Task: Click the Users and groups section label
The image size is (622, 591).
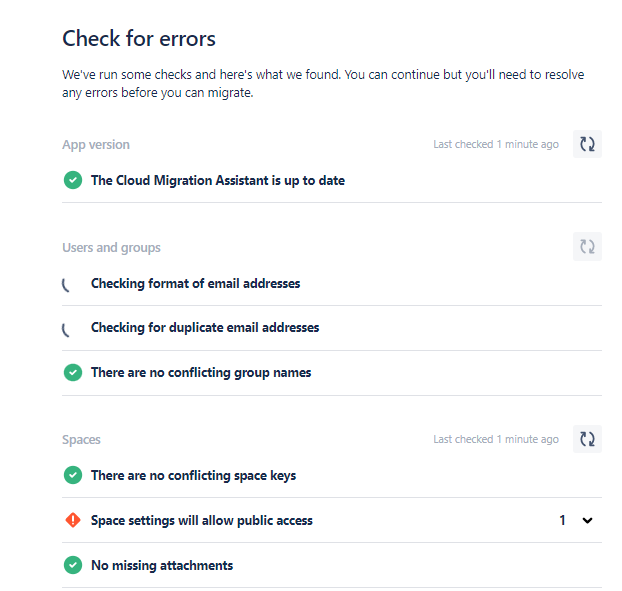Action: click(x=111, y=248)
